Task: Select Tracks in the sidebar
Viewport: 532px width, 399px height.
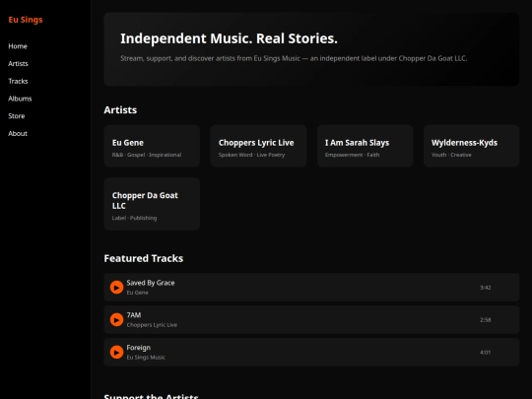Action: [x=18, y=81]
